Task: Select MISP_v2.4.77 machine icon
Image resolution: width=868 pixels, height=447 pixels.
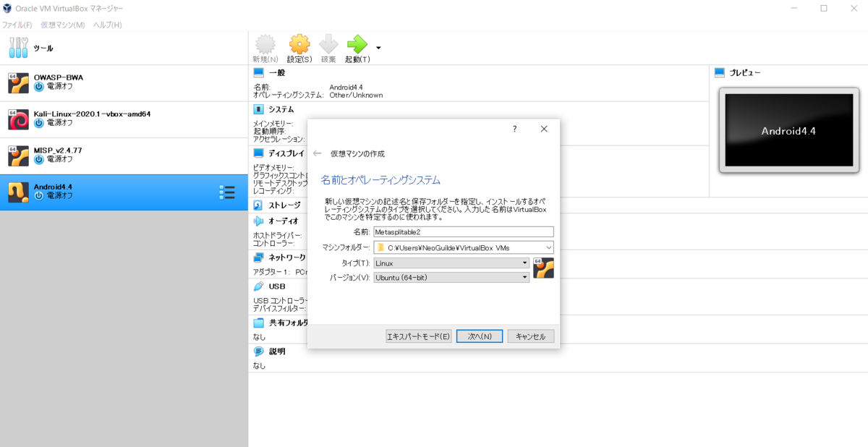Action: pyautogui.click(x=18, y=156)
